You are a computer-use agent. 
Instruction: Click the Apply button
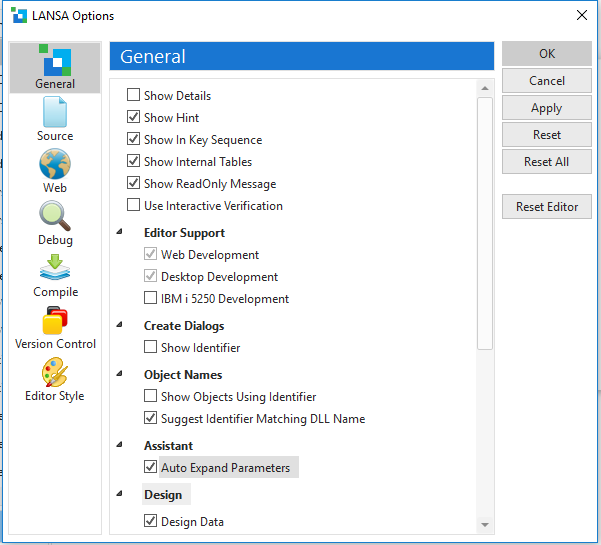(547, 108)
